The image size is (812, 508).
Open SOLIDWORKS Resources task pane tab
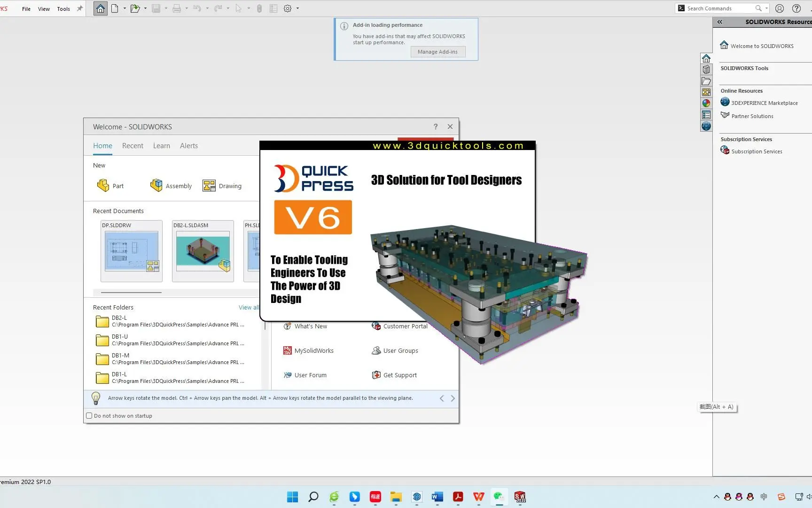[x=706, y=58]
